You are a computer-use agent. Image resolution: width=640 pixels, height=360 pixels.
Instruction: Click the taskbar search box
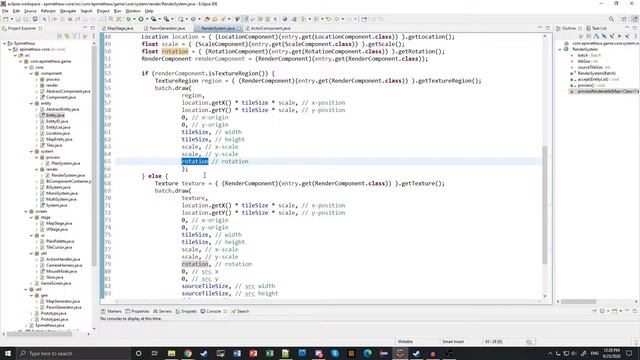click(x=73, y=353)
